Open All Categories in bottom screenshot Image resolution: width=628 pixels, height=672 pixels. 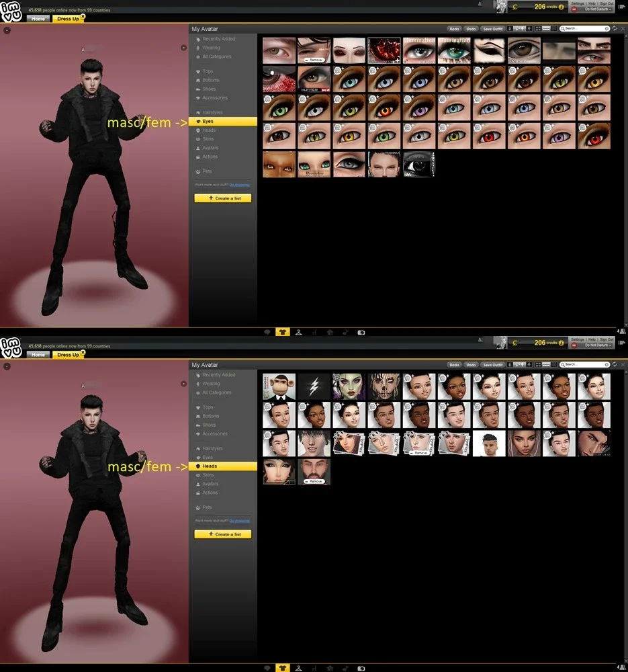pyautogui.click(x=216, y=392)
